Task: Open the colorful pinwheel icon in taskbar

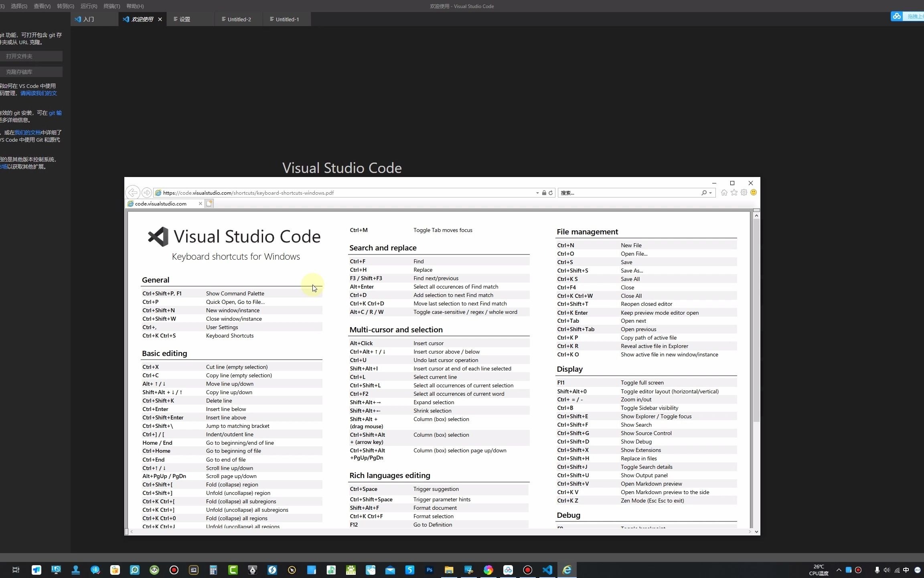Action: click(488, 570)
